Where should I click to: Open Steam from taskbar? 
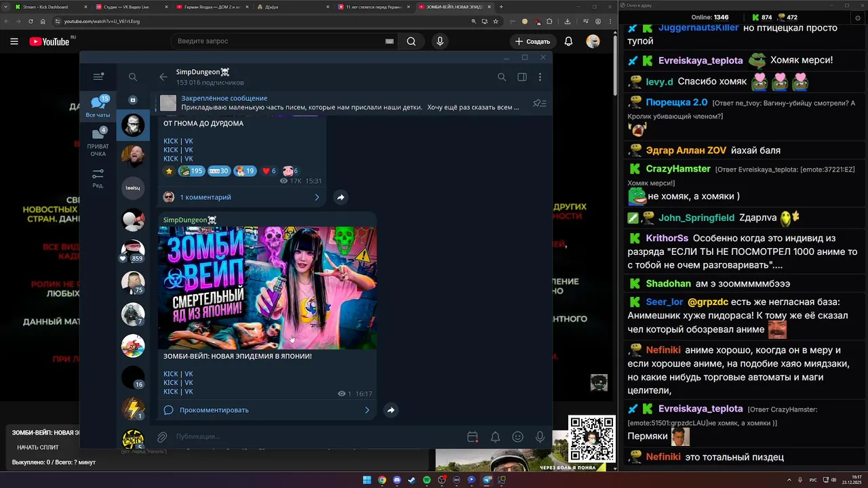click(412, 480)
